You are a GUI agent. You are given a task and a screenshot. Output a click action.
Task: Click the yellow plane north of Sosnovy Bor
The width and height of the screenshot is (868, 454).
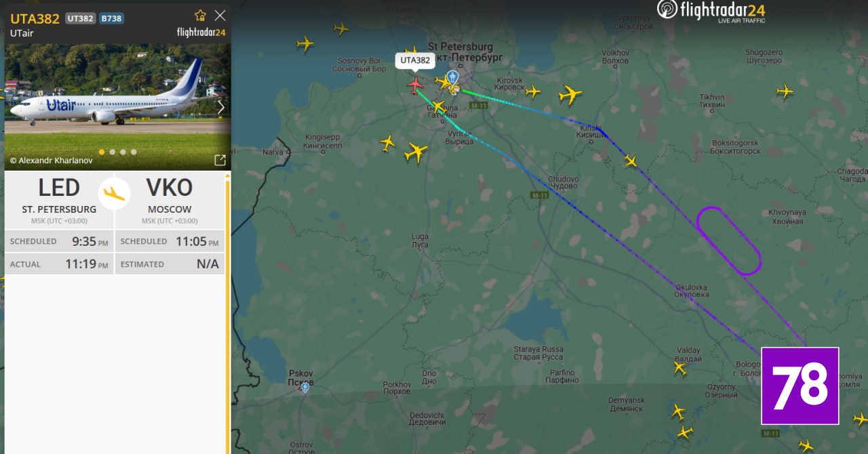(341, 28)
